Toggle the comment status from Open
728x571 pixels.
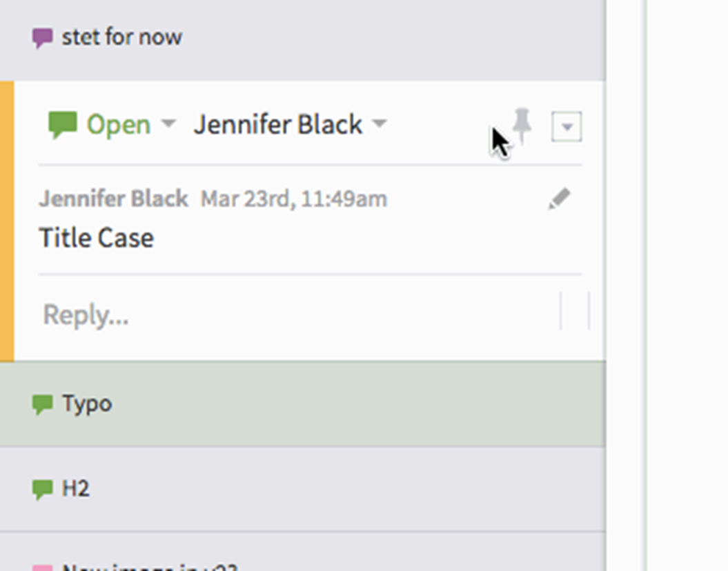tap(119, 124)
